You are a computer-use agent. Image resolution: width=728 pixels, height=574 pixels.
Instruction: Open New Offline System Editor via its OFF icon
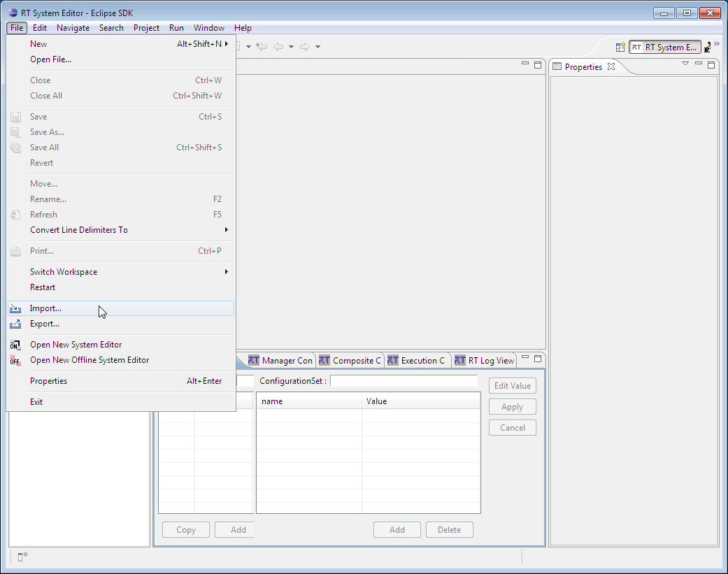[x=15, y=359]
